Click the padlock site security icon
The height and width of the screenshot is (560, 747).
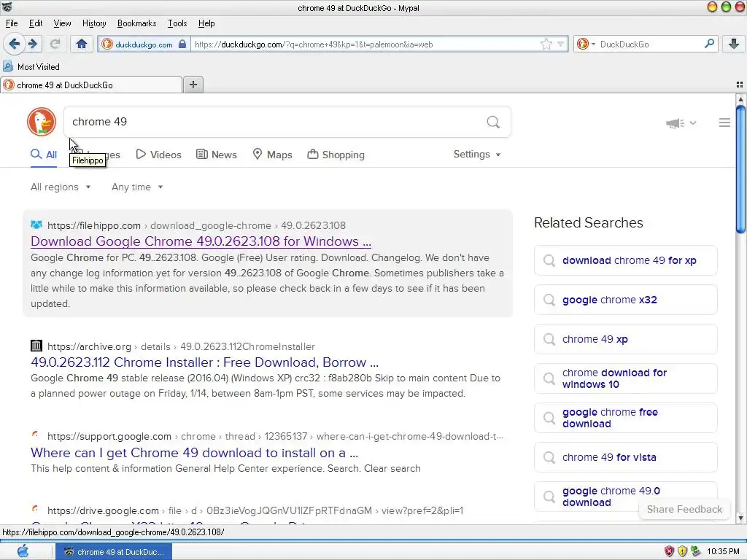coord(182,44)
